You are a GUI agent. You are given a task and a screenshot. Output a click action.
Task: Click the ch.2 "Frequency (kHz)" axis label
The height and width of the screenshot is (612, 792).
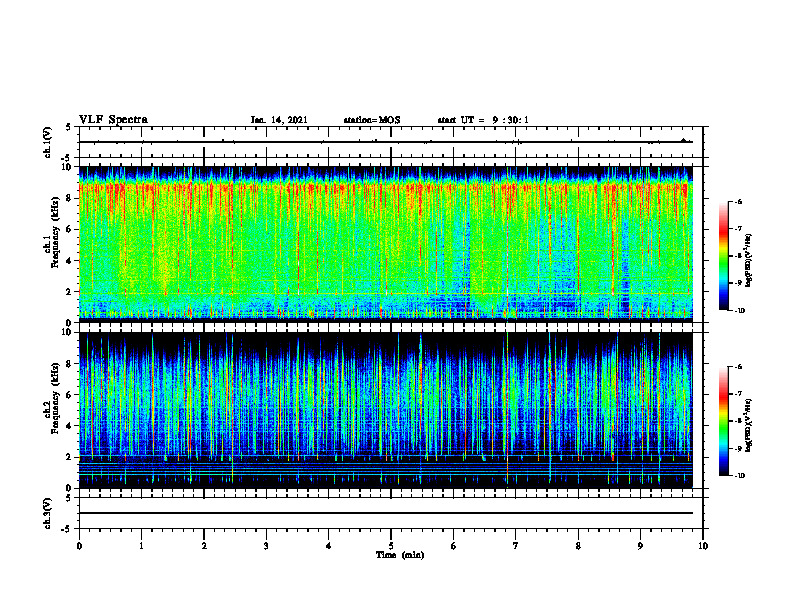pos(55,398)
